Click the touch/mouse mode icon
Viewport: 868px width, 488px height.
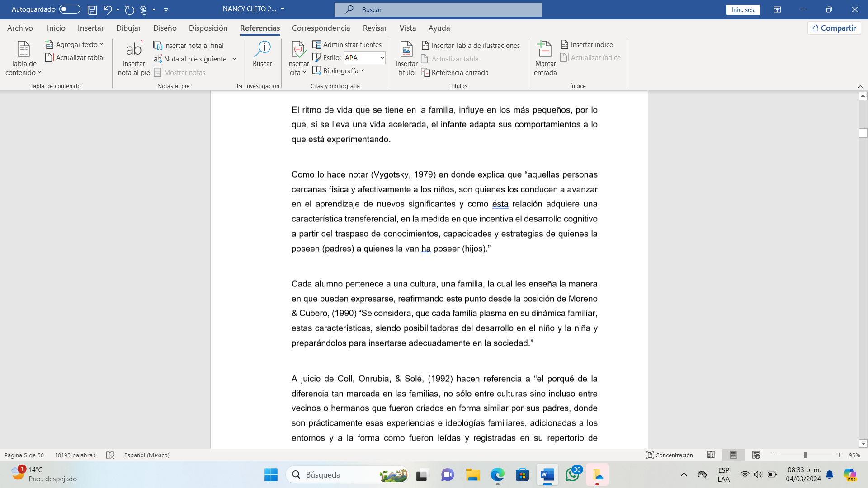point(143,9)
